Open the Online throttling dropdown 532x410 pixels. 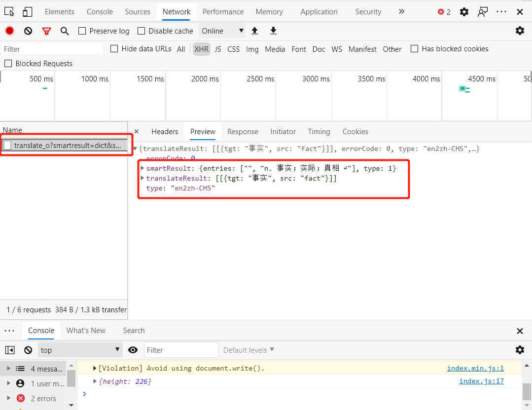pyautogui.click(x=222, y=31)
